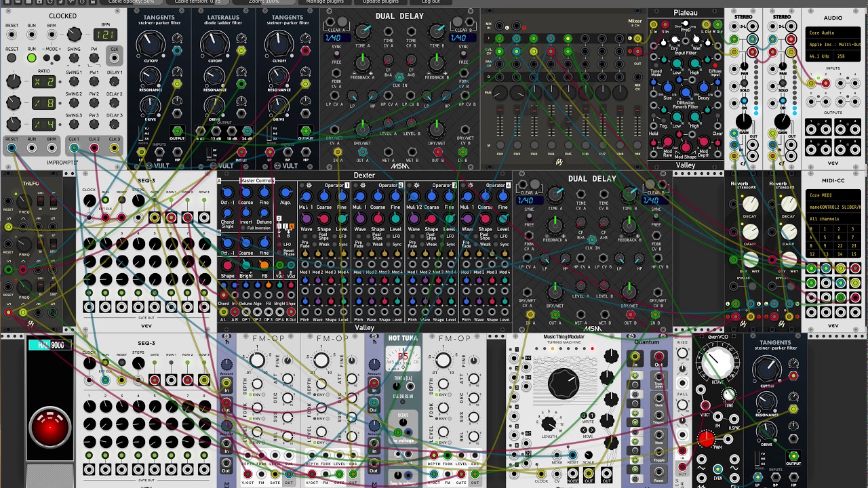Click input jack 1 on the AUDIO module
Screen dimensions: 868x488
tap(810, 83)
